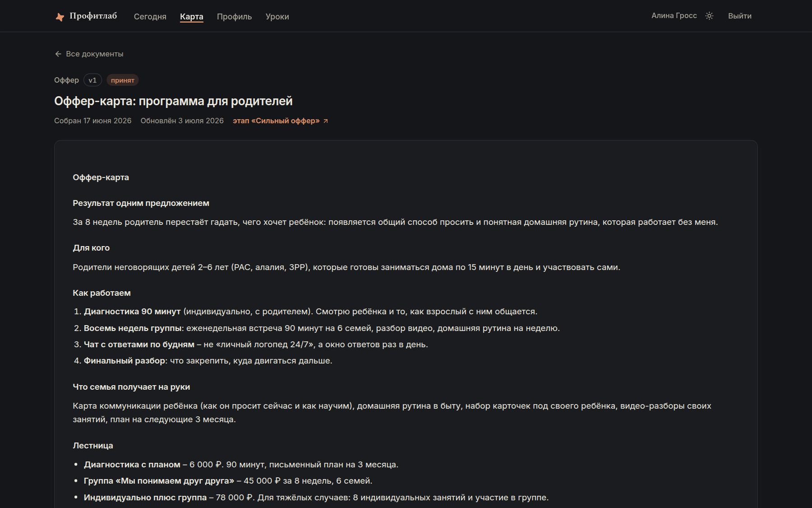Click the Оффер document type label

[x=66, y=80]
